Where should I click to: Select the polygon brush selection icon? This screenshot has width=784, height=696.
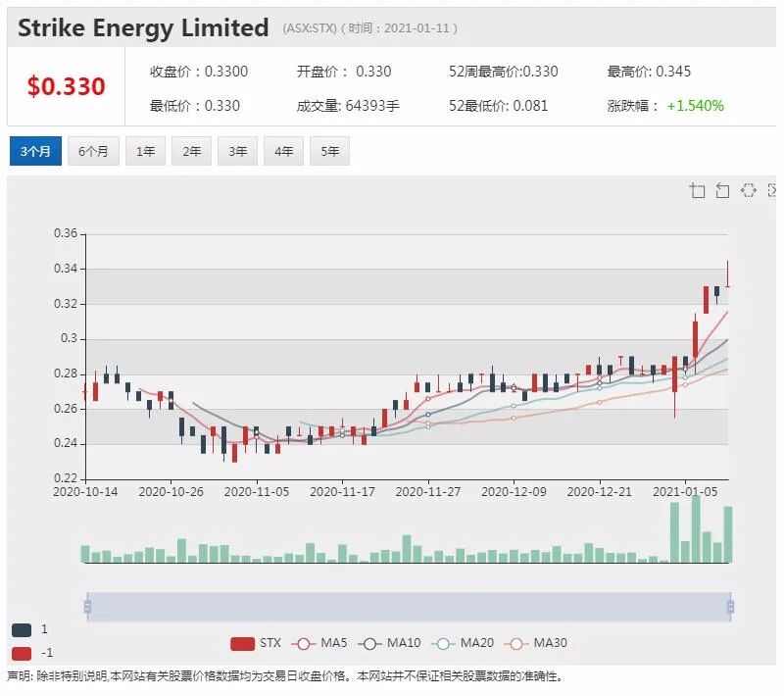749,190
